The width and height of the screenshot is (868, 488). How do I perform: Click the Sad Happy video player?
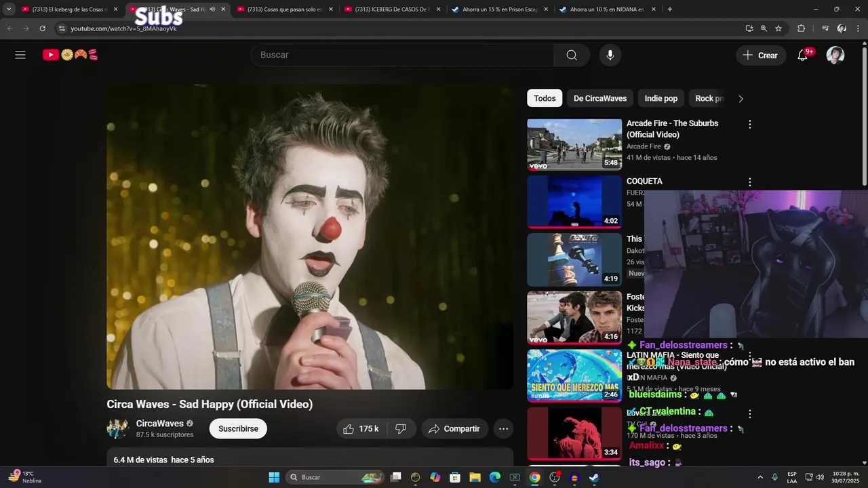pos(310,237)
